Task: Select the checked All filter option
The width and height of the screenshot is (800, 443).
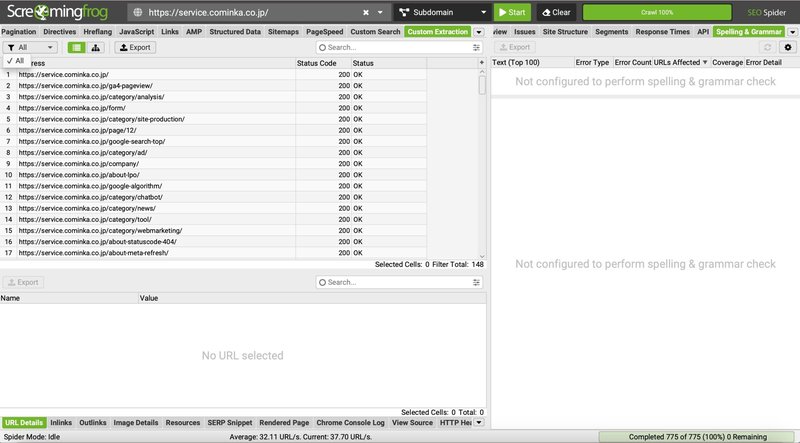Action: [15, 61]
